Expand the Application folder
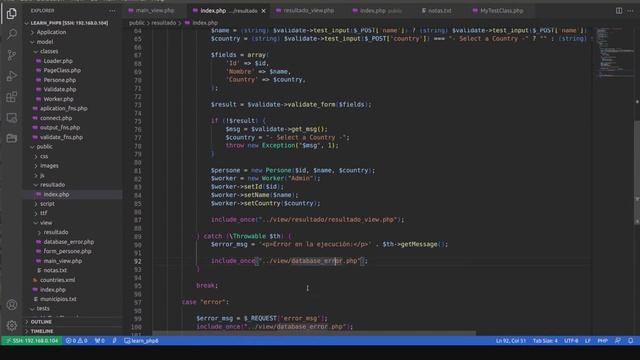Screen dimensions: 640x360 coord(51,32)
